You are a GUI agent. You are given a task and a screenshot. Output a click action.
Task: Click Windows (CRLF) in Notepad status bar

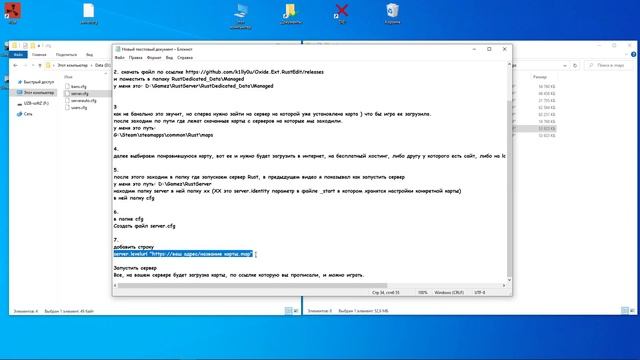(449, 292)
